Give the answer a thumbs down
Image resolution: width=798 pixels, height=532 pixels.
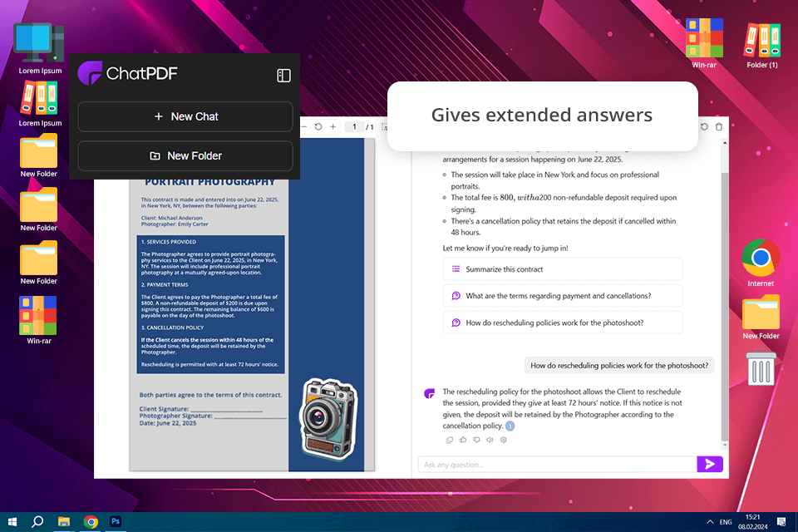[x=476, y=440]
